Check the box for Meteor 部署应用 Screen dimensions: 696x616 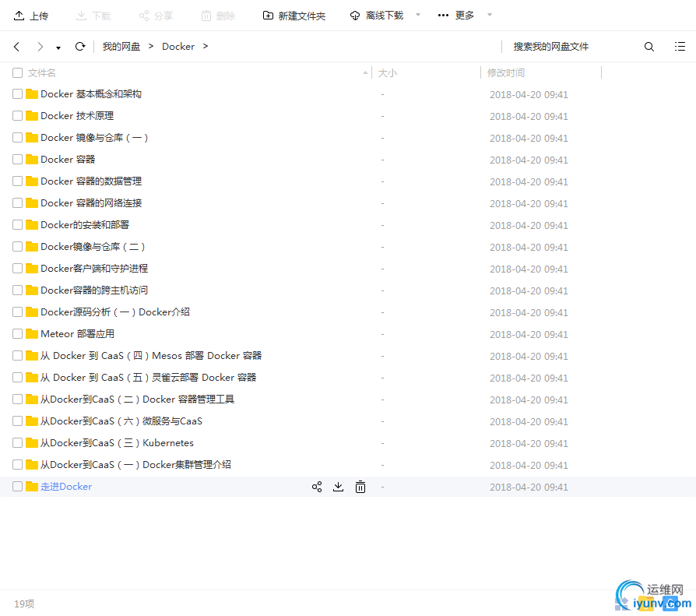17,333
